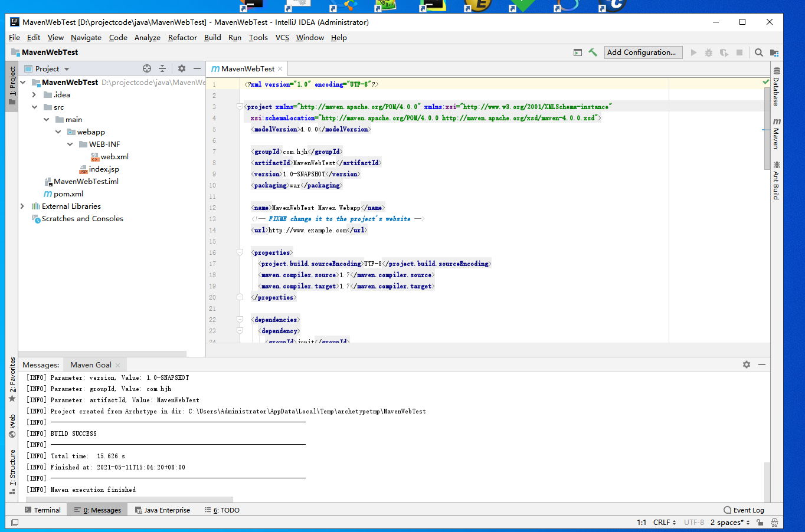Open the Project panel settings gear
This screenshot has height=532, width=805.
pyautogui.click(x=182, y=68)
